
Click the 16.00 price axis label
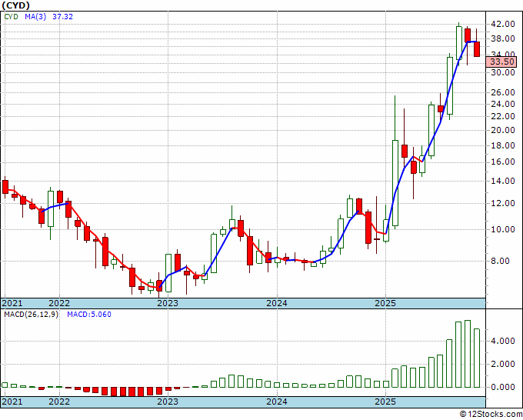click(503, 162)
